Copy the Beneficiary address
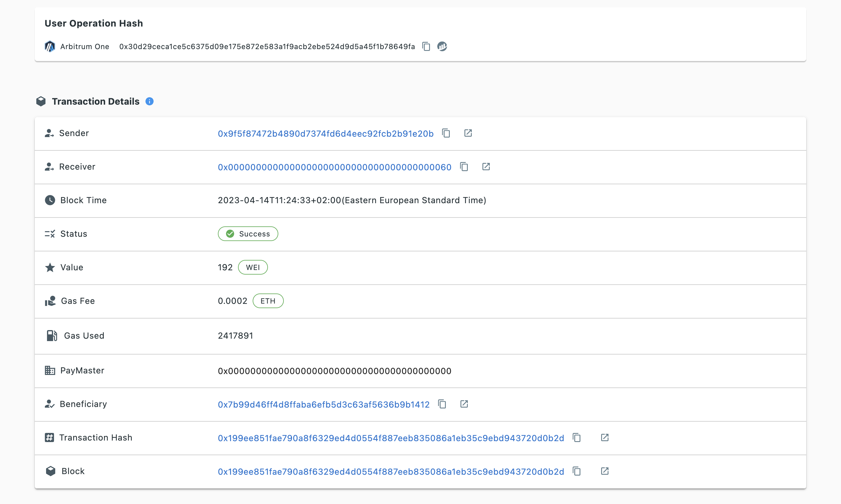 click(x=442, y=404)
